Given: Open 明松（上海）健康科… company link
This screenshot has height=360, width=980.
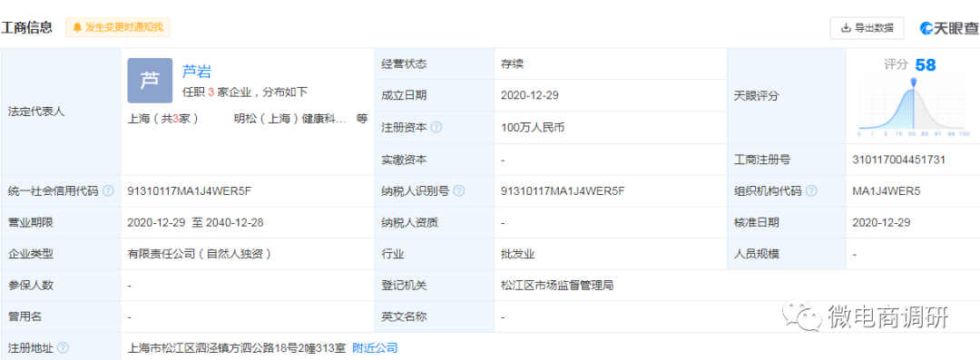Looking at the screenshot, I should 290,119.
